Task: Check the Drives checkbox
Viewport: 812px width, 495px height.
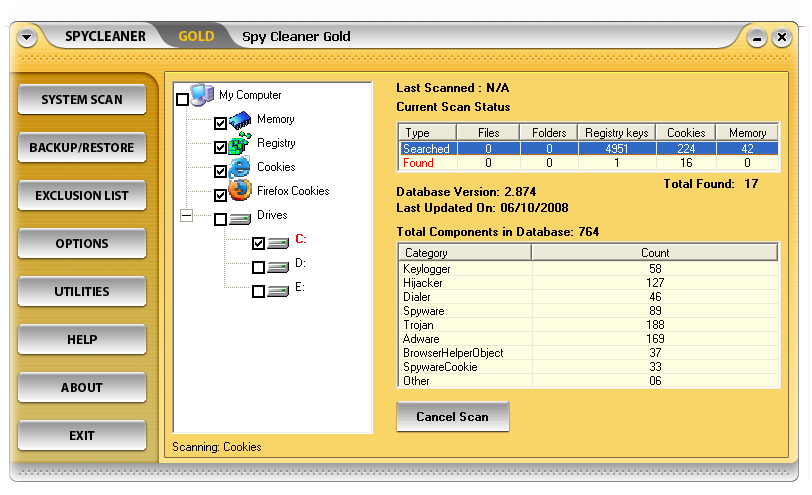Action: coord(220,219)
